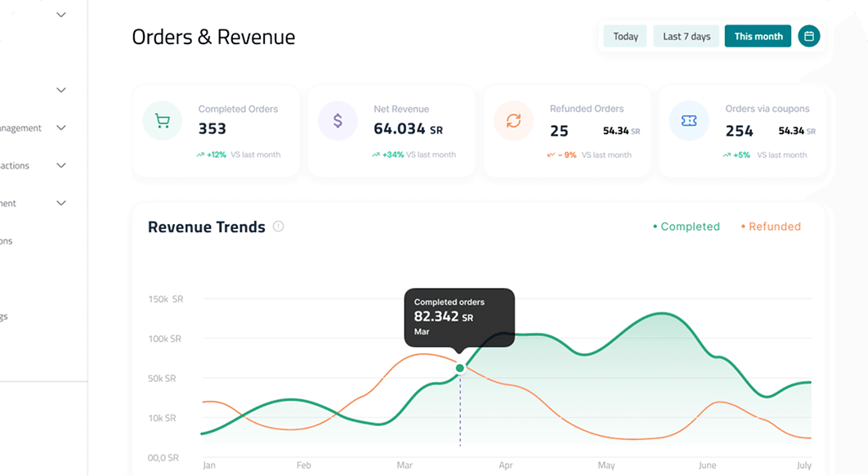Switch to the Today filter
The width and height of the screenshot is (868, 476).
(x=624, y=36)
